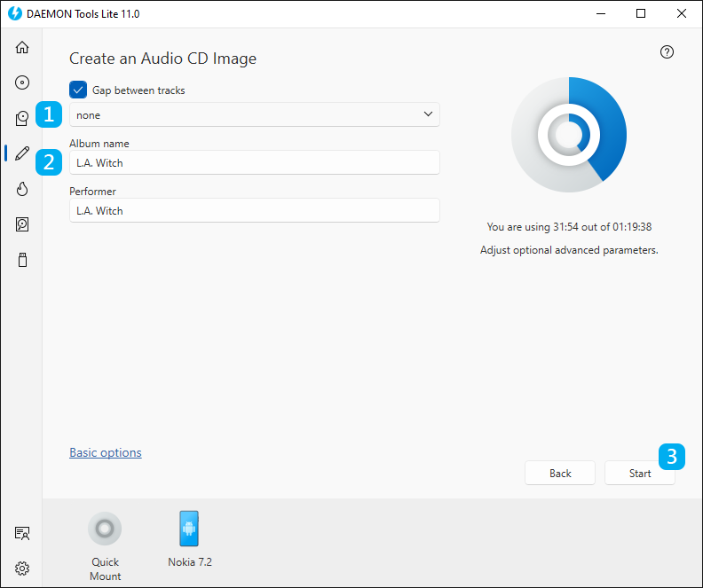Viewport: 703px width, 588px height.
Task: Open the flame burn disc icon
Action: [x=22, y=189]
